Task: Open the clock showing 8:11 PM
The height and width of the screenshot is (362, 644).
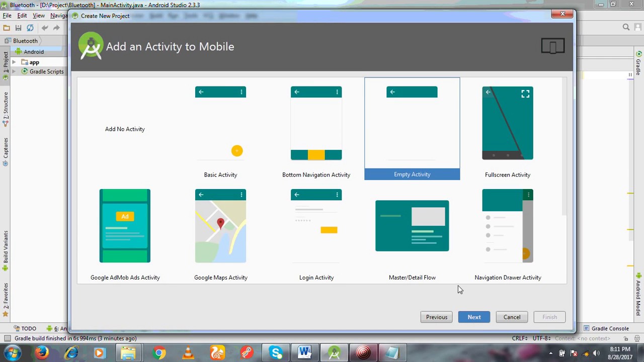Action: [620, 353]
